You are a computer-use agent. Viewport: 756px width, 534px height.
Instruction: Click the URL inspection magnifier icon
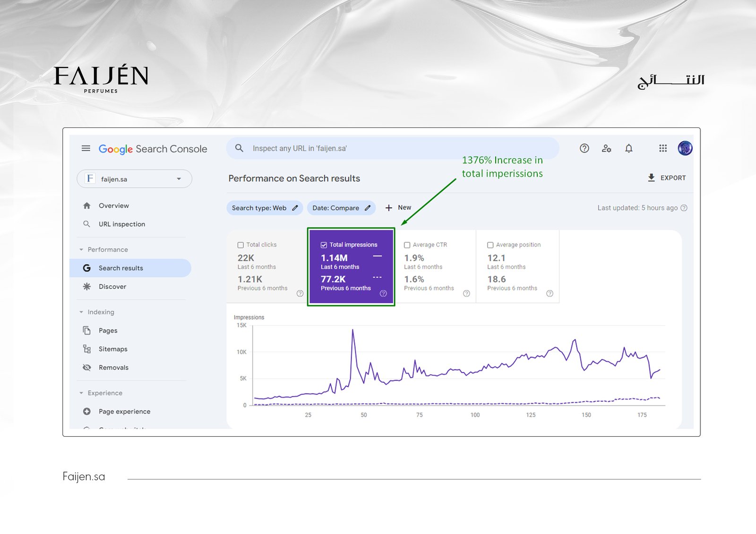[x=87, y=224]
